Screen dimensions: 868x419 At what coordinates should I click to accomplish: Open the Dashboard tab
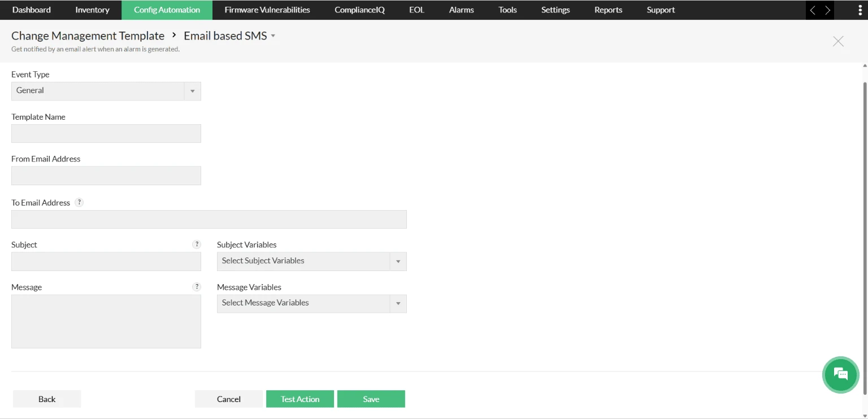[32, 10]
